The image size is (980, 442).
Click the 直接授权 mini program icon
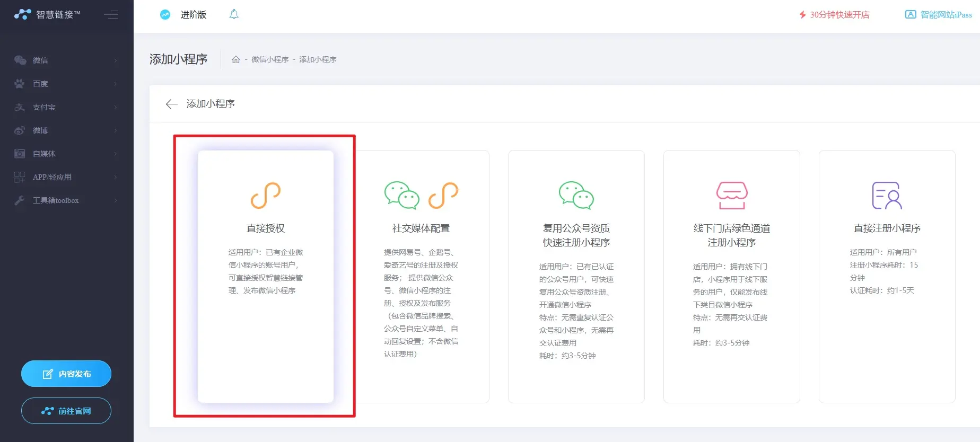pos(266,195)
